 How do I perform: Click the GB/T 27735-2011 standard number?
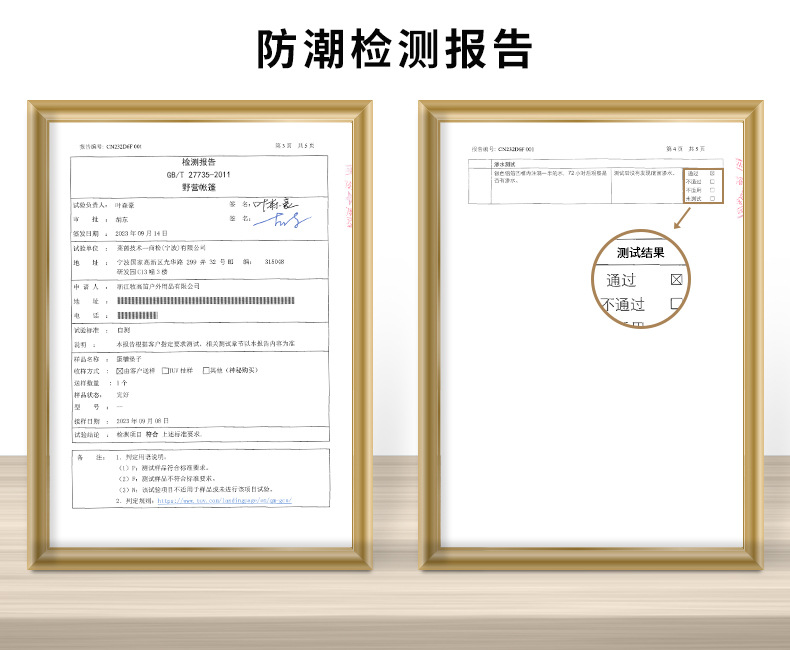click(199, 175)
